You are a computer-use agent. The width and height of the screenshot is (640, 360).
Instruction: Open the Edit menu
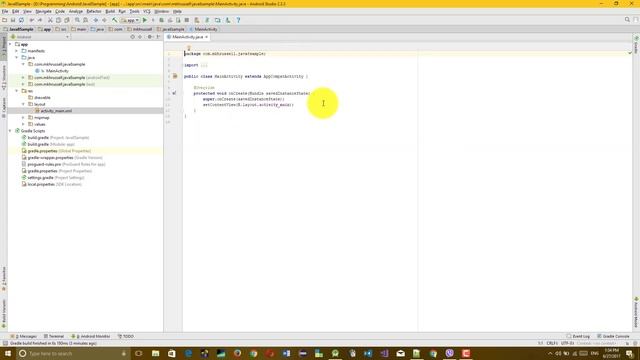point(16,11)
